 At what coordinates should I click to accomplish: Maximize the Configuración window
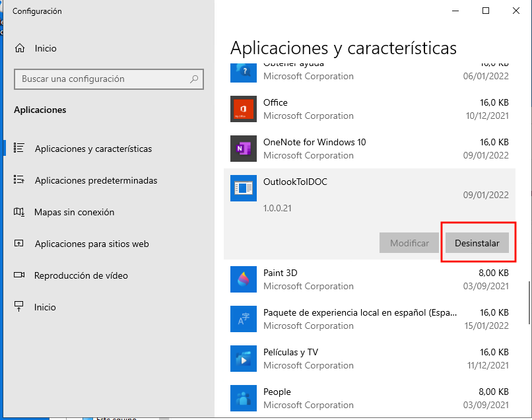(486, 11)
